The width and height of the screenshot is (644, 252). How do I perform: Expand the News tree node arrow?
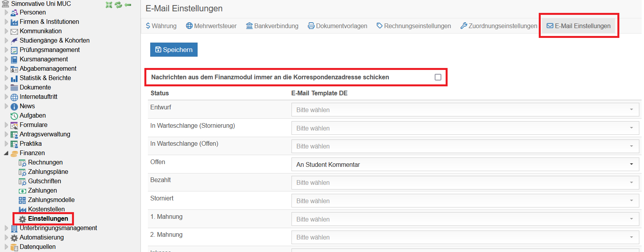click(x=6, y=106)
